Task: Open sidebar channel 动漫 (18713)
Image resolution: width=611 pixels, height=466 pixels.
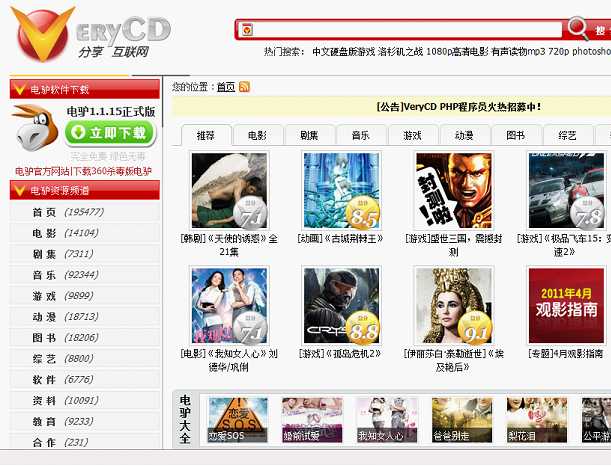Action: (85, 317)
